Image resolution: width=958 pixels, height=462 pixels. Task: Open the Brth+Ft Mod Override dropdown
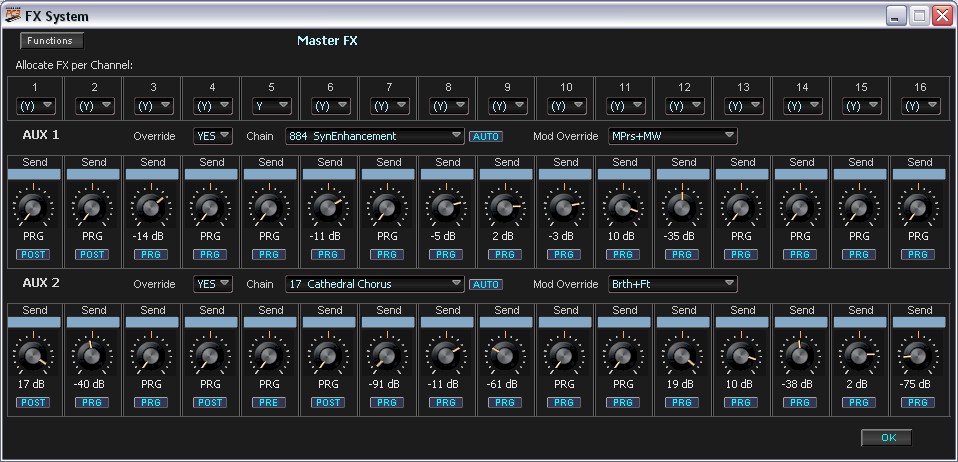tap(673, 284)
